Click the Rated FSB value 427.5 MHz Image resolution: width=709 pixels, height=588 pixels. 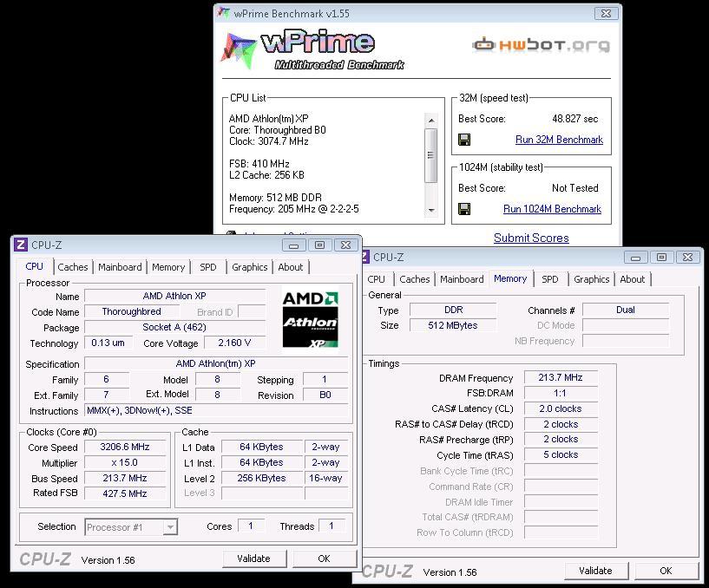(x=125, y=493)
